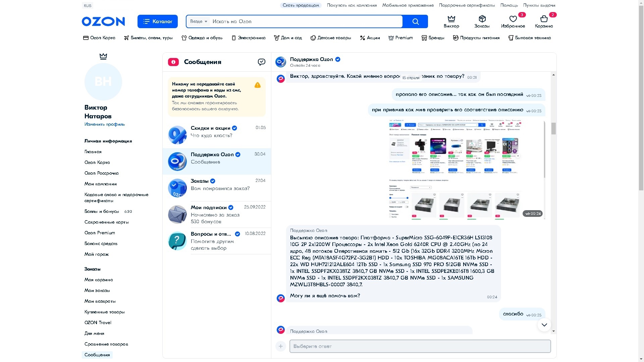Click Покупать как компания link
The height and width of the screenshot is (362, 644).
352,5
